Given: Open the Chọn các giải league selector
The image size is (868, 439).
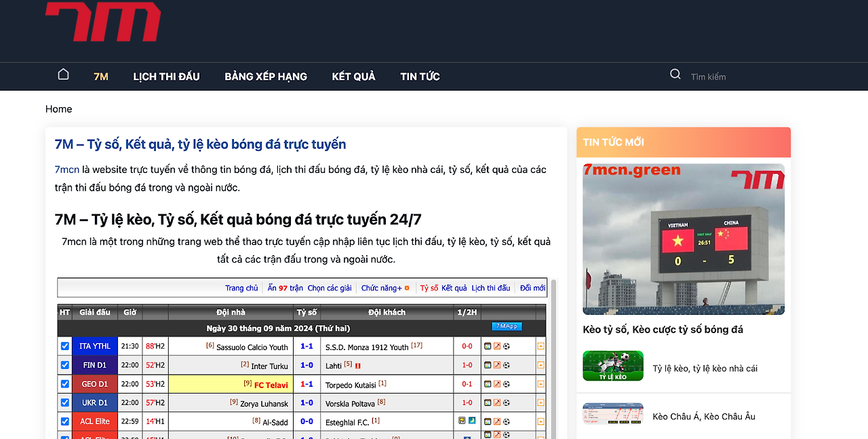Looking at the screenshot, I should coord(330,288).
